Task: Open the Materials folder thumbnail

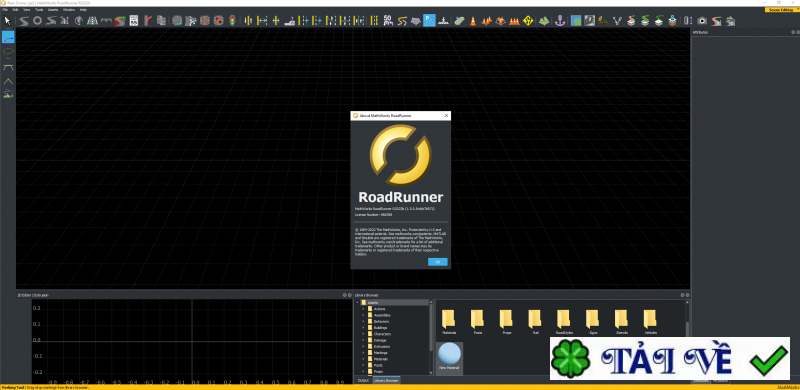Action: click(x=449, y=322)
